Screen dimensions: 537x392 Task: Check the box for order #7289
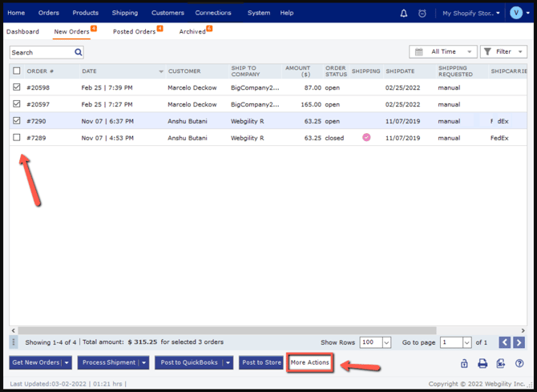click(17, 138)
